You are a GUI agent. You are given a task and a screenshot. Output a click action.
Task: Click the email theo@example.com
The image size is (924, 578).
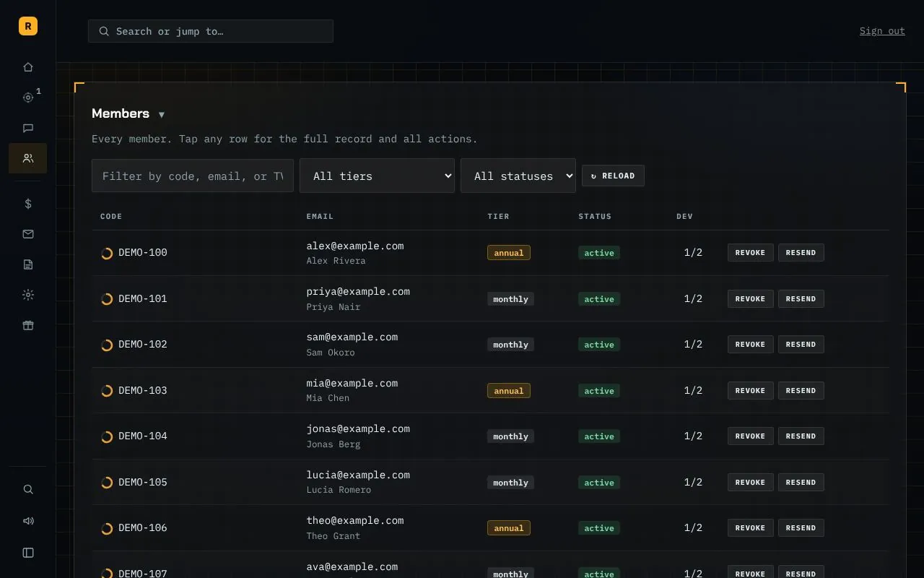tap(355, 520)
